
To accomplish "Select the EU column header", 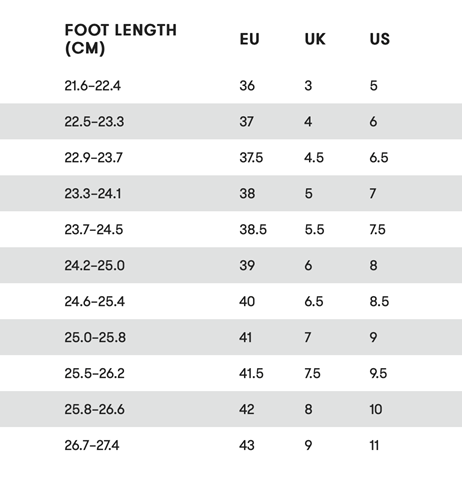I will (x=249, y=39).
